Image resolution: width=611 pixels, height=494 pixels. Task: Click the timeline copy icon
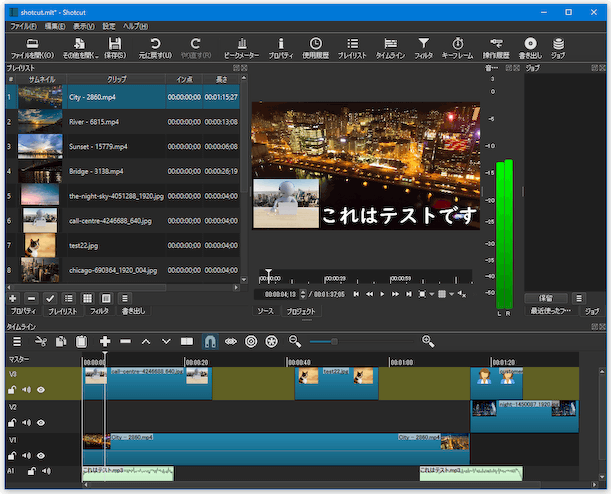(61, 342)
